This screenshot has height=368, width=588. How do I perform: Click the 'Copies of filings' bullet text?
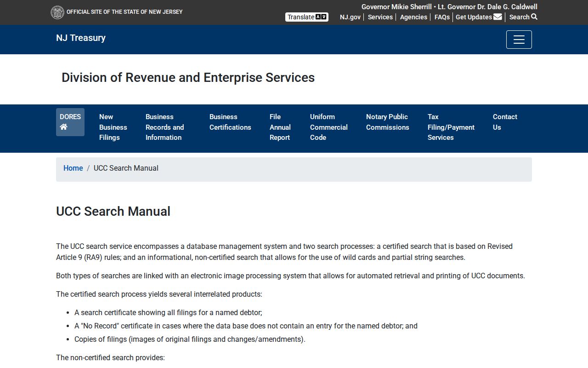pos(190,339)
